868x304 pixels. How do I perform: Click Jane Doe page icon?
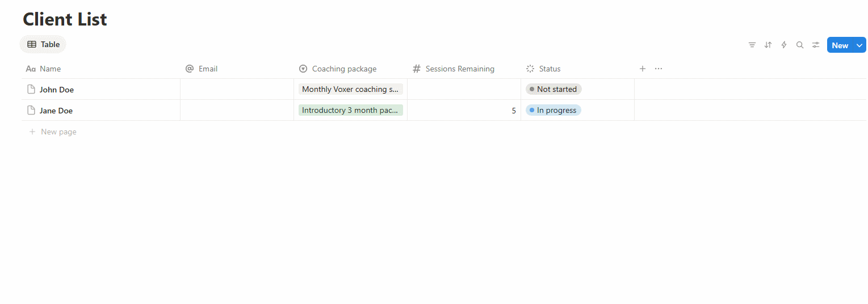31,110
